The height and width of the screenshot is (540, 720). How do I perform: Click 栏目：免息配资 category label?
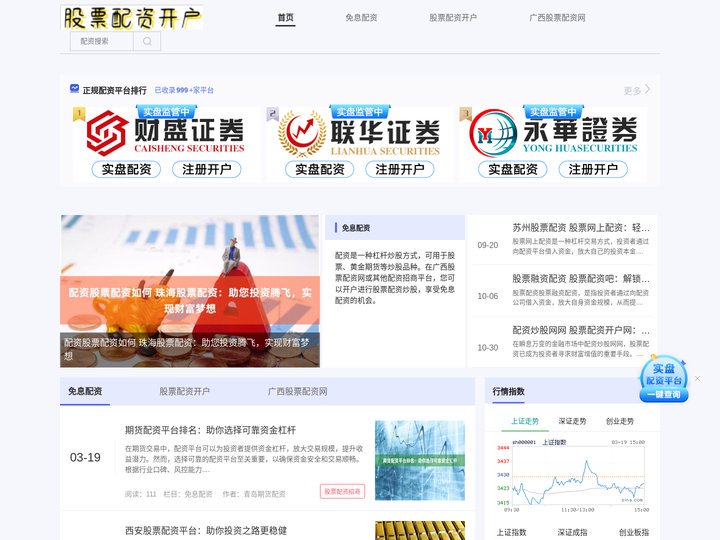click(x=188, y=494)
